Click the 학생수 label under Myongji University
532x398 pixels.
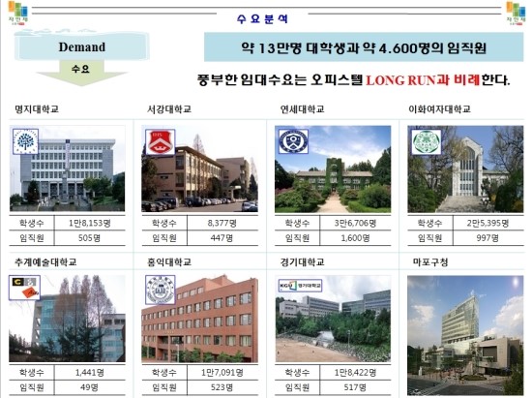click(32, 223)
